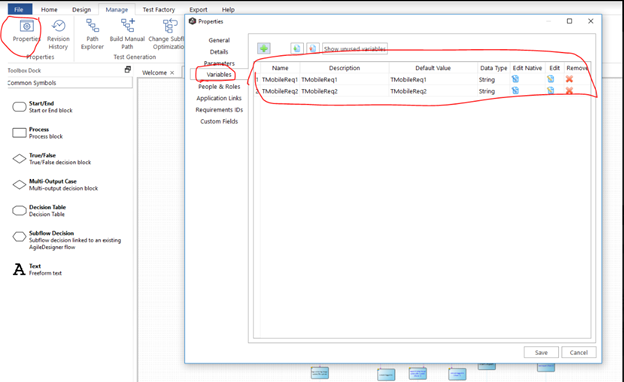Click Edit icon in TMobileReq1 row
The image size is (624, 382).
(x=550, y=79)
